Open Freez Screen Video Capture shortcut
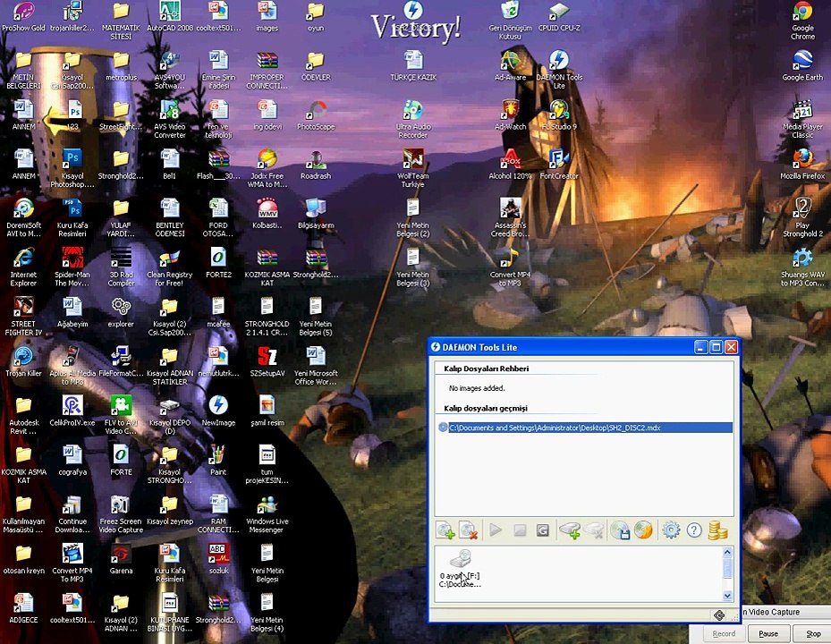This screenshot has width=831, height=644. [121, 513]
